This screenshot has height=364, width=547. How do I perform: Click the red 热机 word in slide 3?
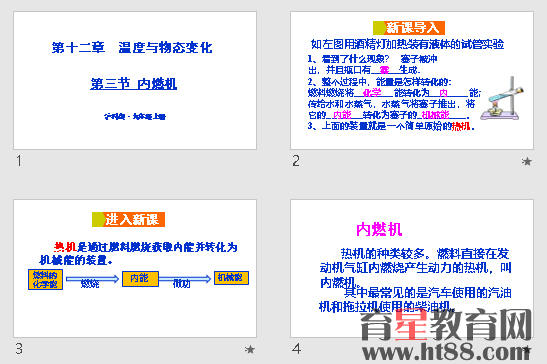(65, 247)
